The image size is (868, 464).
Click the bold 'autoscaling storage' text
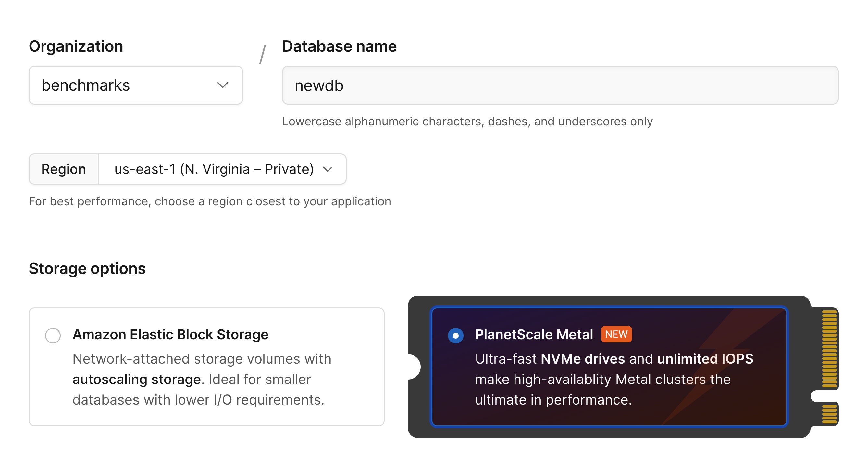(x=136, y=380)
